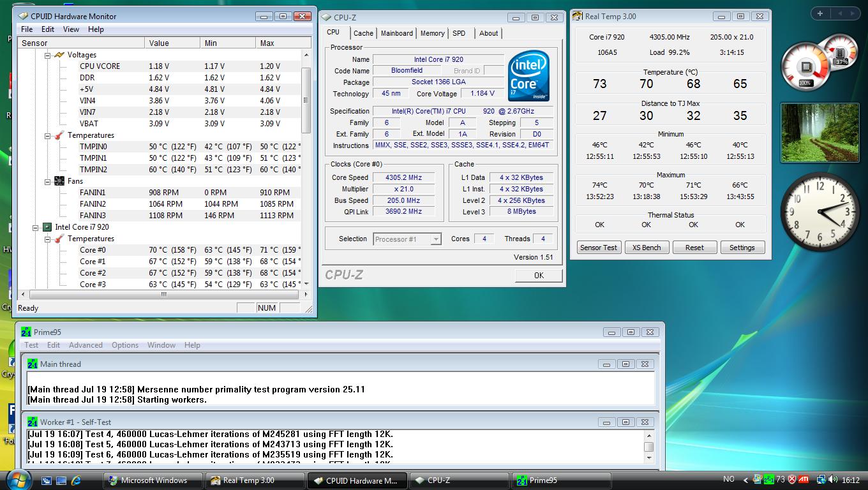868x490 pixels.
Task: Click the Main thread child window icon
Action: [x=33, y=364]
